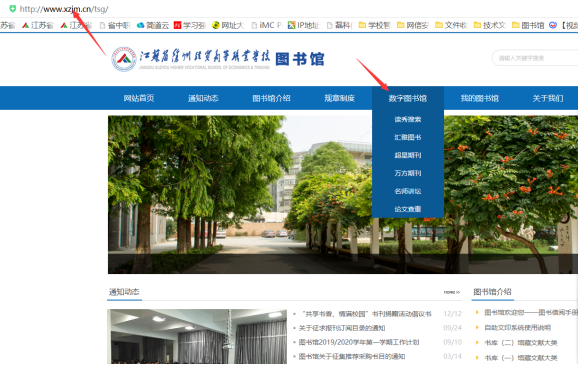Click the more link beside 通知动态
Image resolution: width=579 pixels, height=365 pixels.
click(x=452, y=292)
